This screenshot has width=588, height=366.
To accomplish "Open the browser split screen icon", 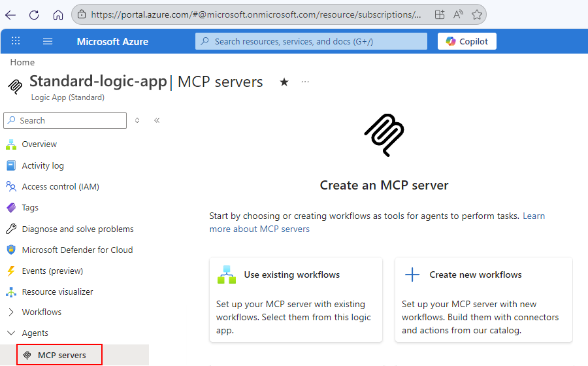I will (440, 14).
